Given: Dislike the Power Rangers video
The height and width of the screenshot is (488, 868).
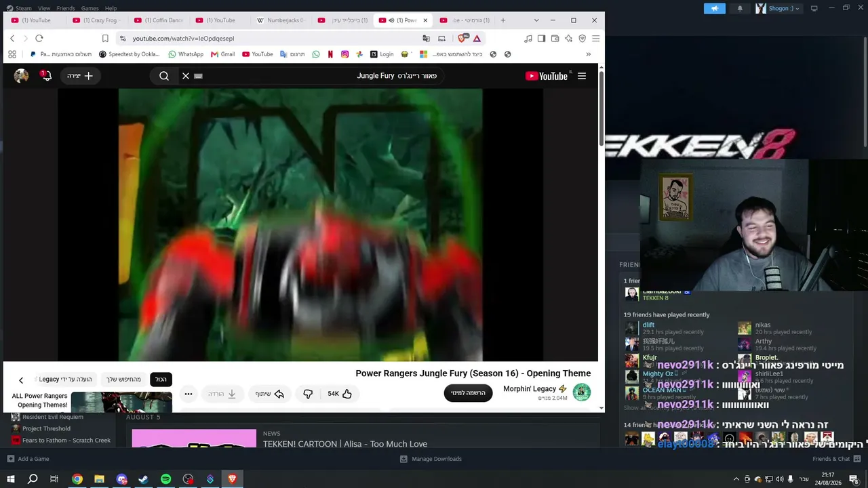Looking at the screenshot, I should (x=308, y=394).
